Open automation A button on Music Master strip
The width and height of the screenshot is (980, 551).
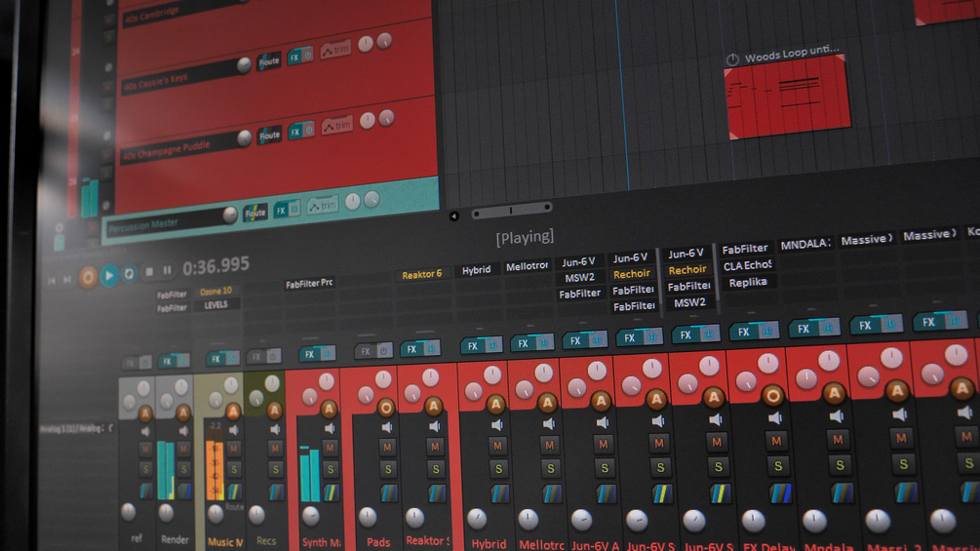pos(233,412)
